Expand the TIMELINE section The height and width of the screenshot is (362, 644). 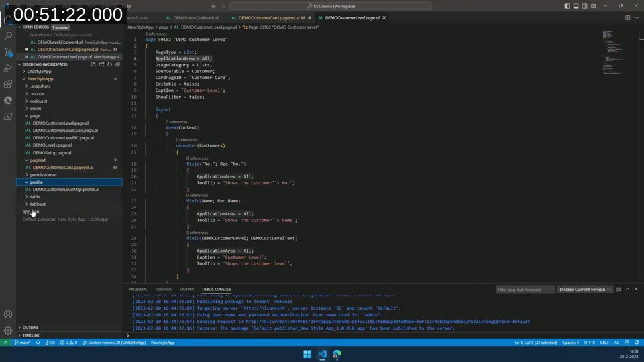tap(31, 335)
